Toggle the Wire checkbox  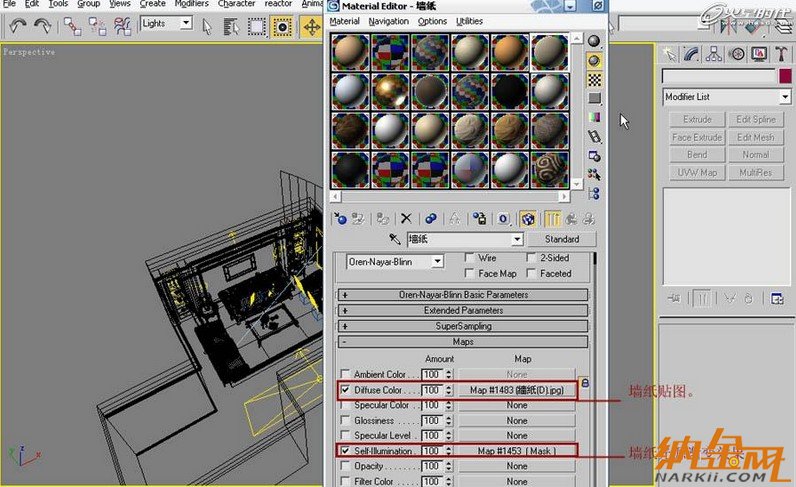coord(468,258)
